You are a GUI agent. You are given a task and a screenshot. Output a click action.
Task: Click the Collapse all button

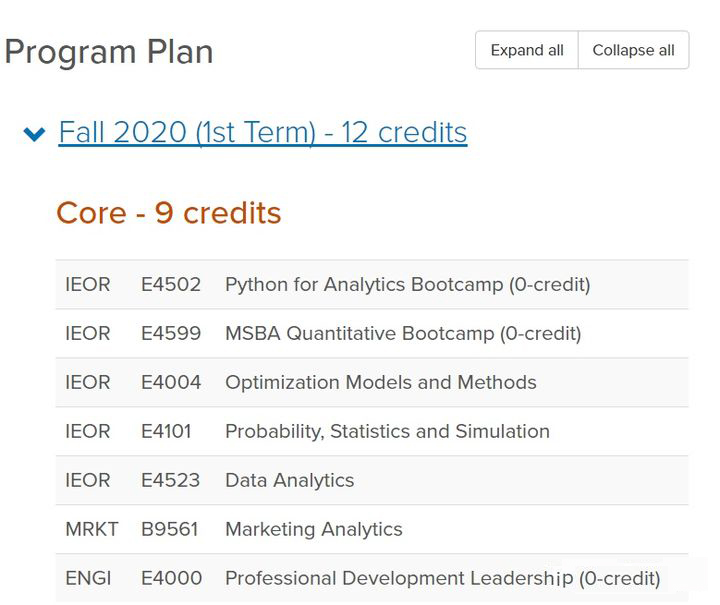633,51
